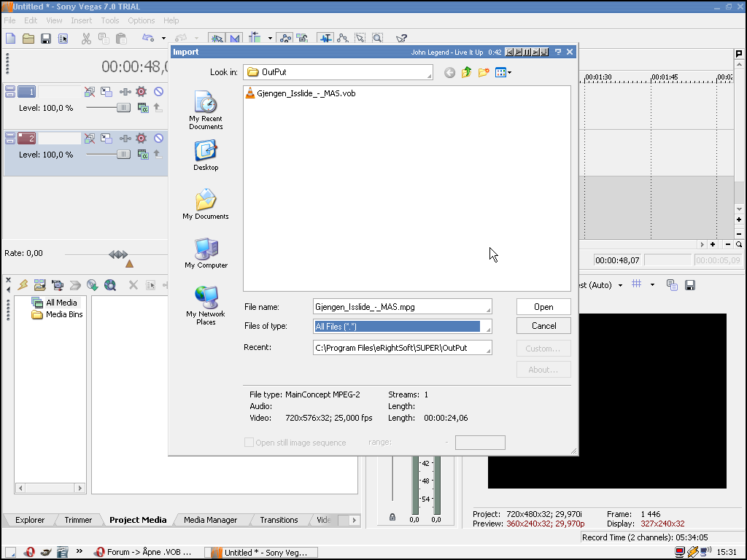Choose the selection edit tool icon
Viewport: 747px width, 560px height.
pos(360,38)
